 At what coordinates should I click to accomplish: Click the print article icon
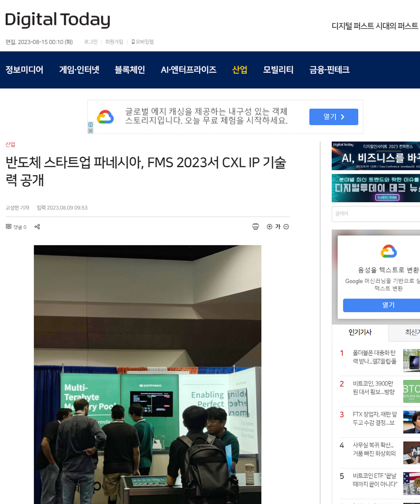click(x=255, y=227)
